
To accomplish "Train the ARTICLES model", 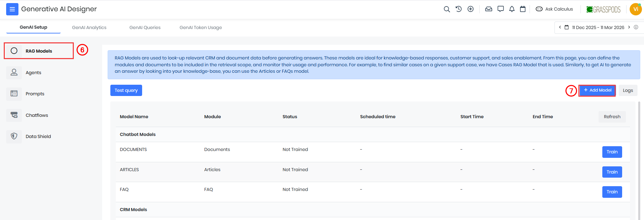I will 612,172.
